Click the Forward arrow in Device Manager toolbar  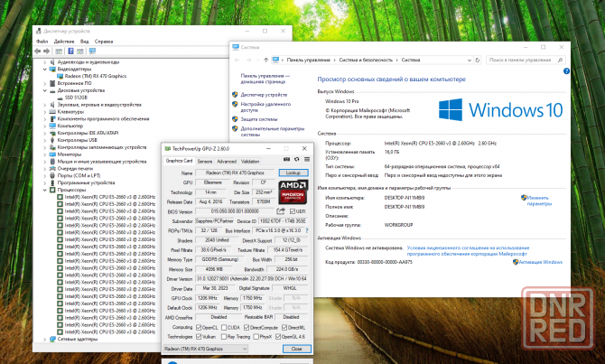pos(47,51)
